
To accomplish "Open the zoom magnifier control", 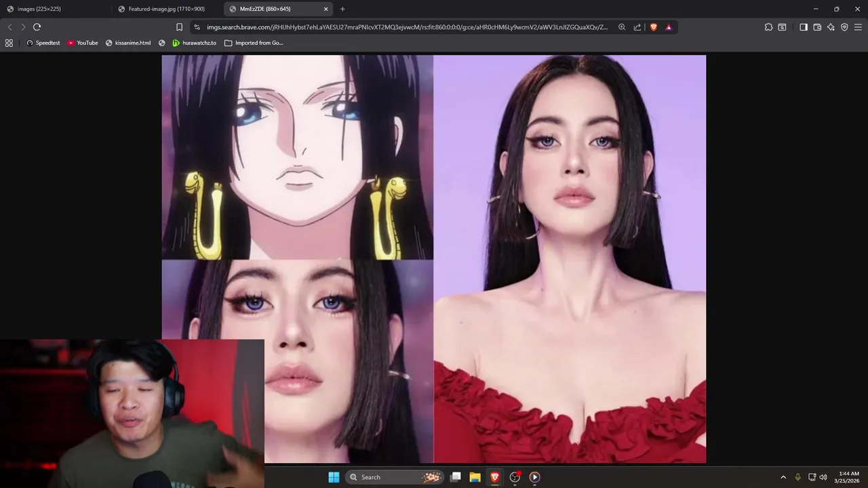I will point(622,27).
